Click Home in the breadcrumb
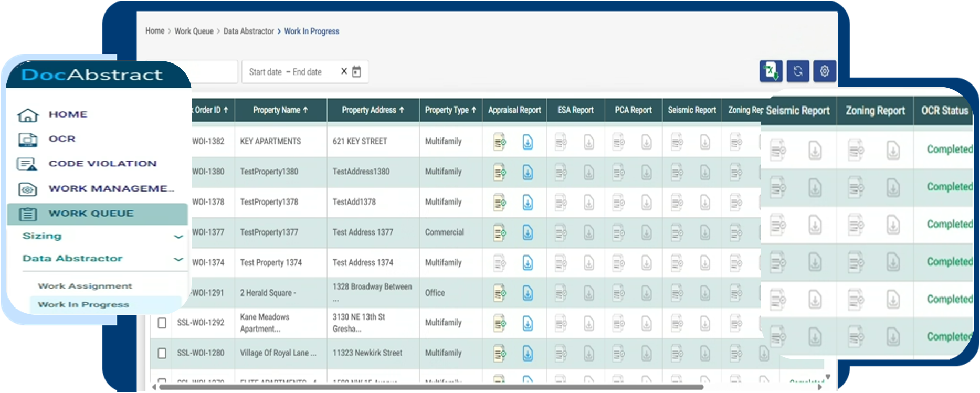This screenshot has width=980, height=393. [155, 31]
